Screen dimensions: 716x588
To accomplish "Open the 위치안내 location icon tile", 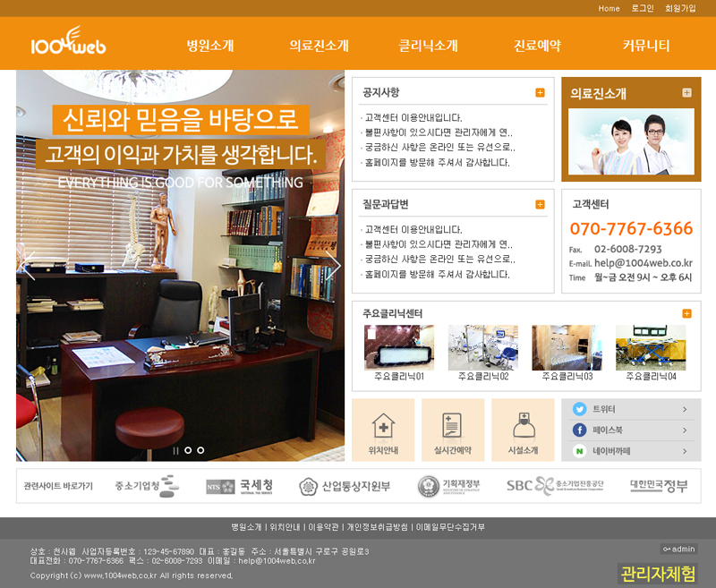I will point(383,430).
